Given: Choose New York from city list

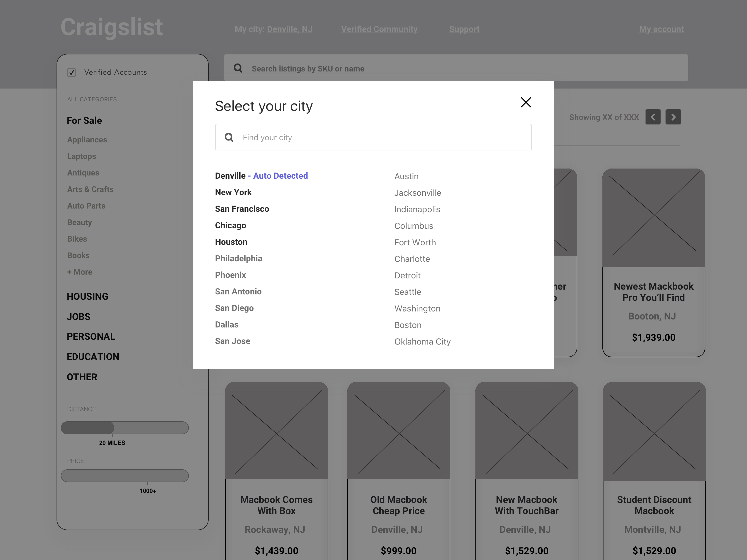Looking at the screenshot, I should point(233,193).
